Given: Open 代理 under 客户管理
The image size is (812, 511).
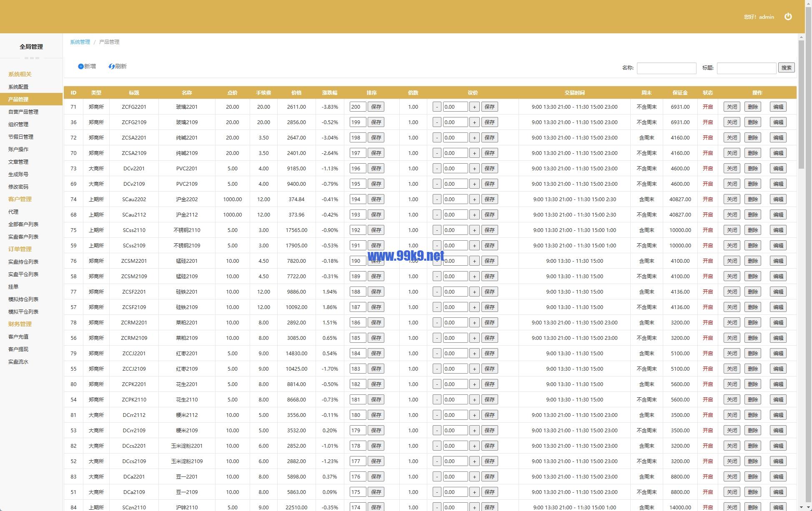Looking at the screenshot, I should tap(13, 212).
